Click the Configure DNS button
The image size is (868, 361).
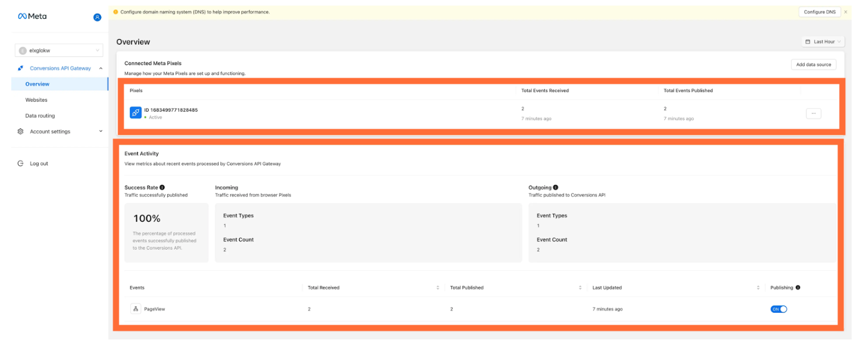click(x=819, y=12)
